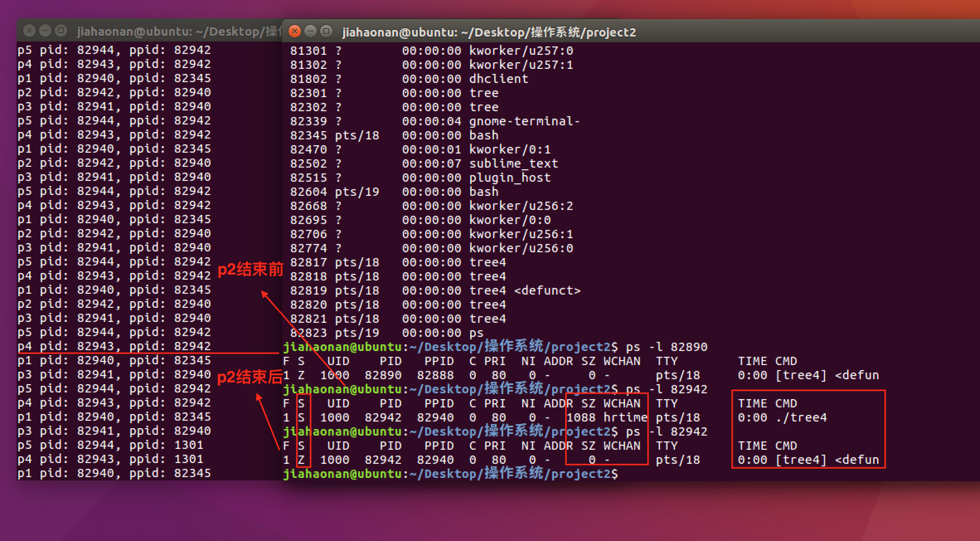980x541 pixels.
Task: Click the empty final prompt line in front terminal
Action: coord(451,474)
